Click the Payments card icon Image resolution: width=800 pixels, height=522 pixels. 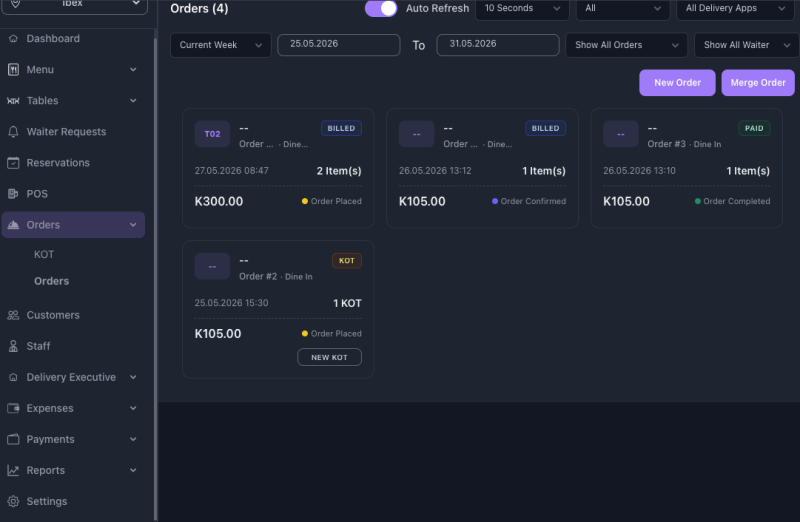13,439
